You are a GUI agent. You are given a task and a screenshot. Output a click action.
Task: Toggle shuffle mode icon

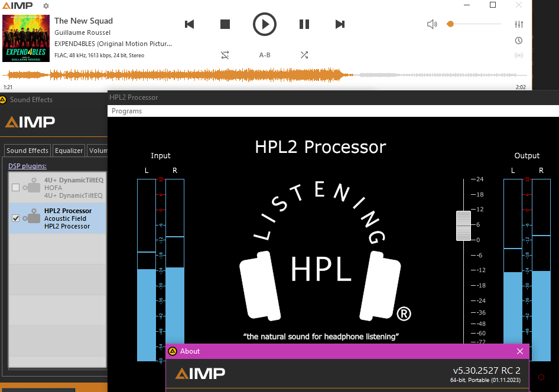[x=304, y=55]
